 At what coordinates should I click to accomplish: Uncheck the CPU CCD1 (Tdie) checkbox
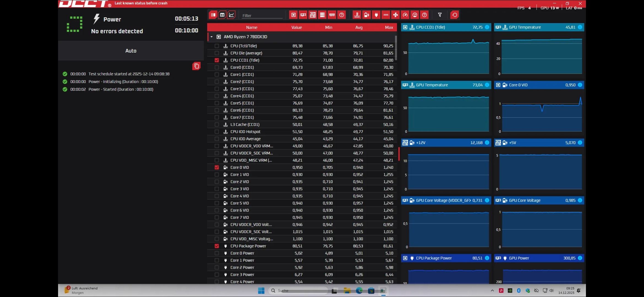point(217,60)
